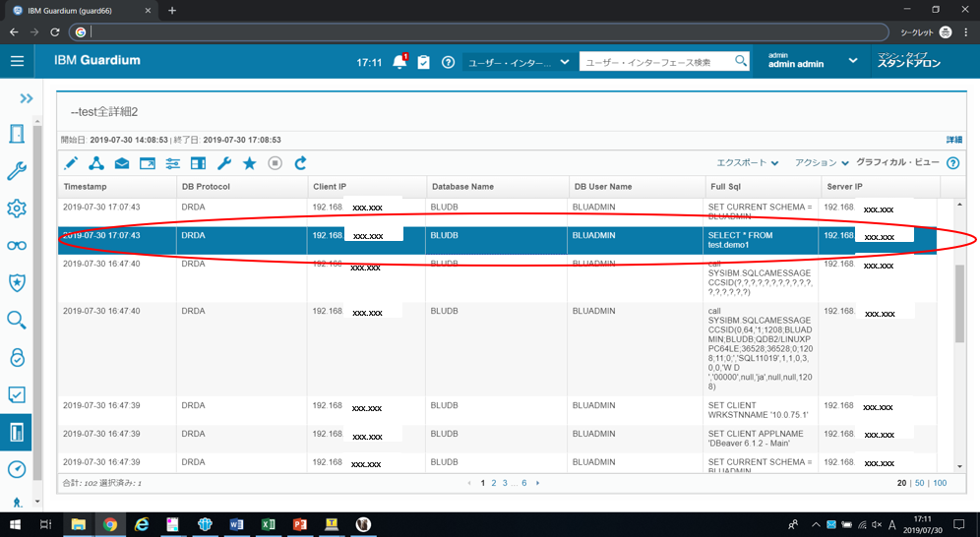Click the stop circle icon in report toolbar

tap(275, 163)
